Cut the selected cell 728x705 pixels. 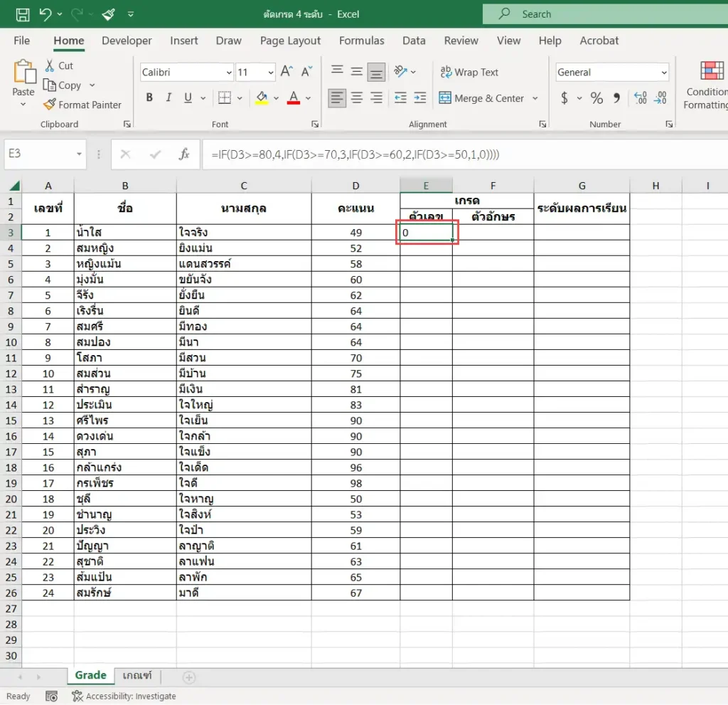pos(59,65)
